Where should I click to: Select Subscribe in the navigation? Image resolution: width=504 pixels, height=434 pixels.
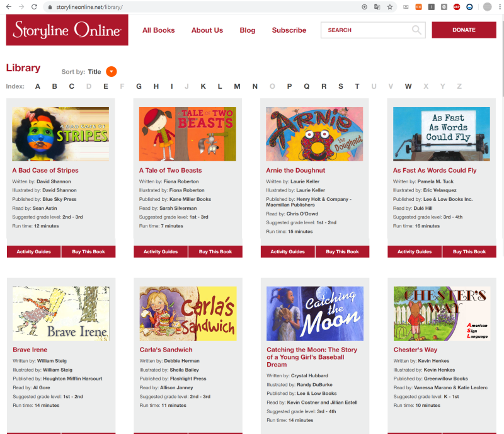click(x=289, y=30)
